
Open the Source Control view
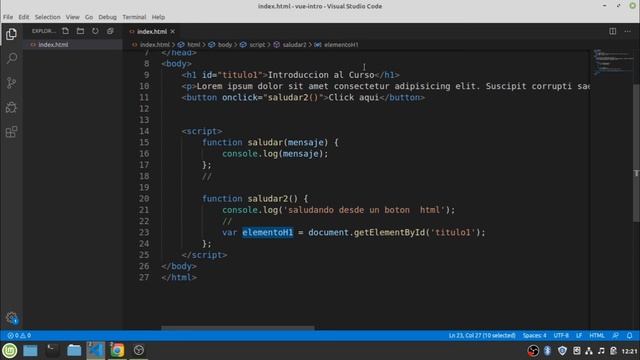pyautogui.click(x=11, y=83)
